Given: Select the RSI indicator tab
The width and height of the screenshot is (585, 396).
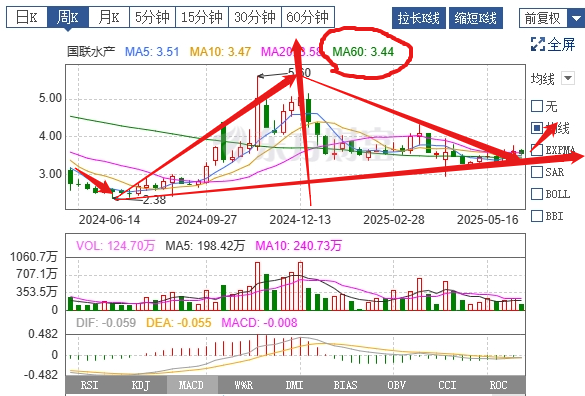Looking at the screenshot, I should coord(90,385).
